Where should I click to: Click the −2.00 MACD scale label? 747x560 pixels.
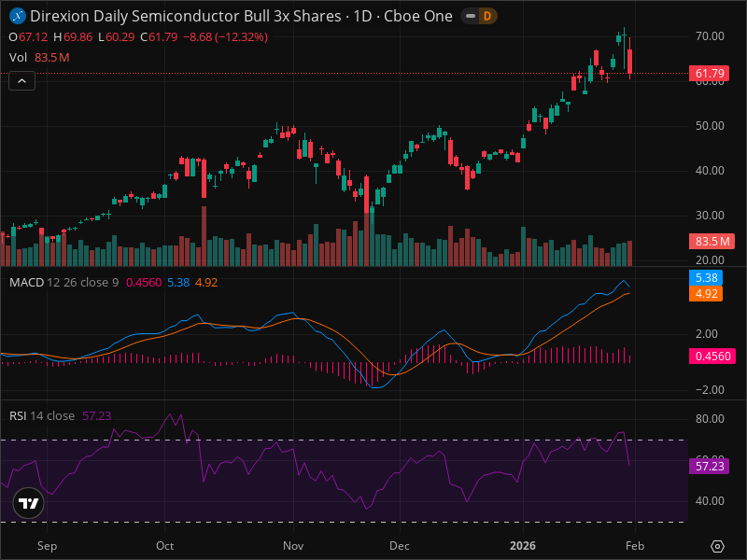click(x=710, y=389)
